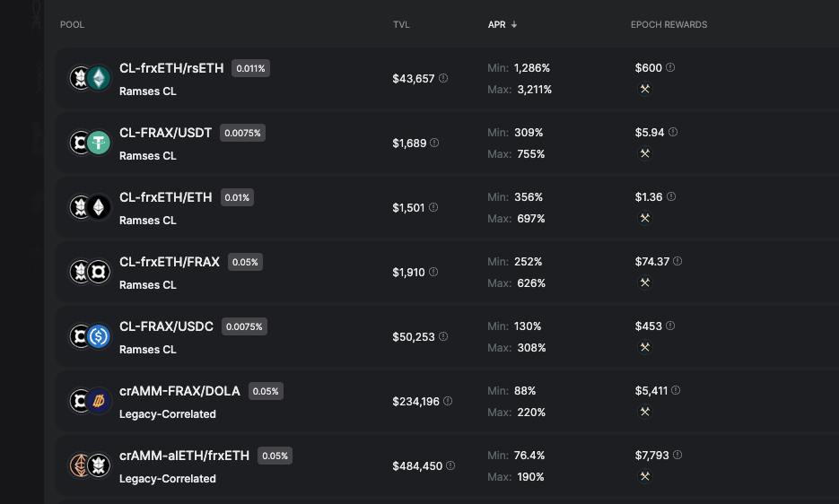
Task: Click the FRAX/USDT token pair icon
Action: point(90,143)
